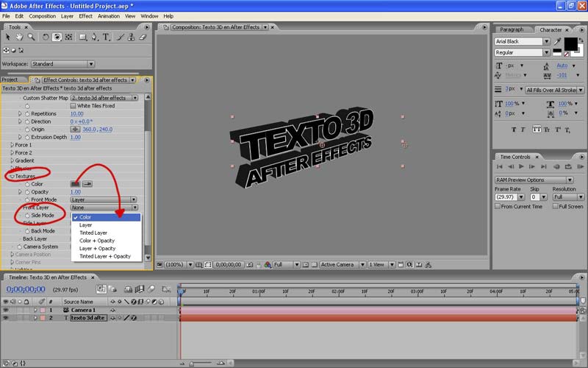
Task: Open the RAM Preview Options dropdown
Action: (x=534, y=180)
